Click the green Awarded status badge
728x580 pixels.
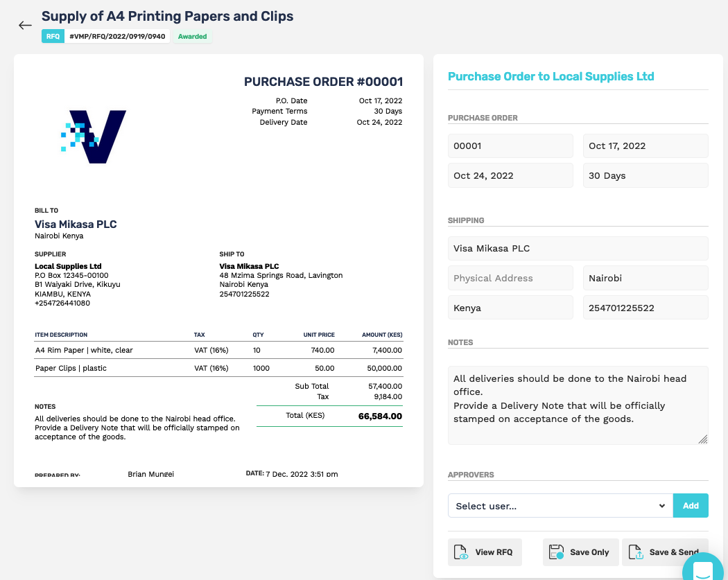(x=193, y=36)
